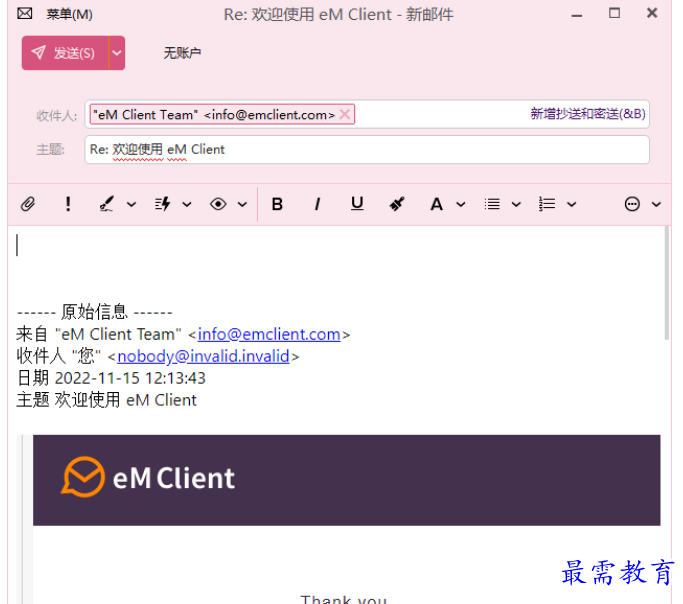Click the 无账户 account label
This screenshot has height=604, width=683.
[x=182, y=53]
